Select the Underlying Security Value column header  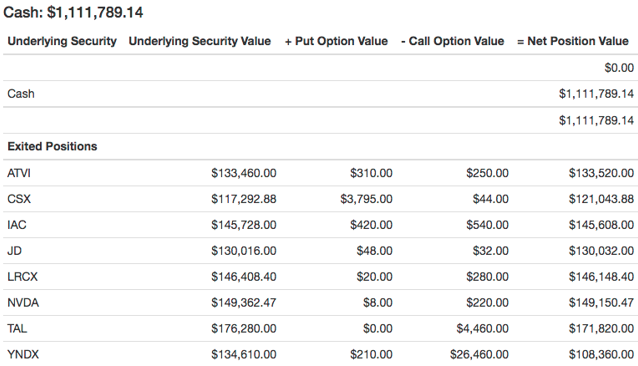[x=200, y=41]
